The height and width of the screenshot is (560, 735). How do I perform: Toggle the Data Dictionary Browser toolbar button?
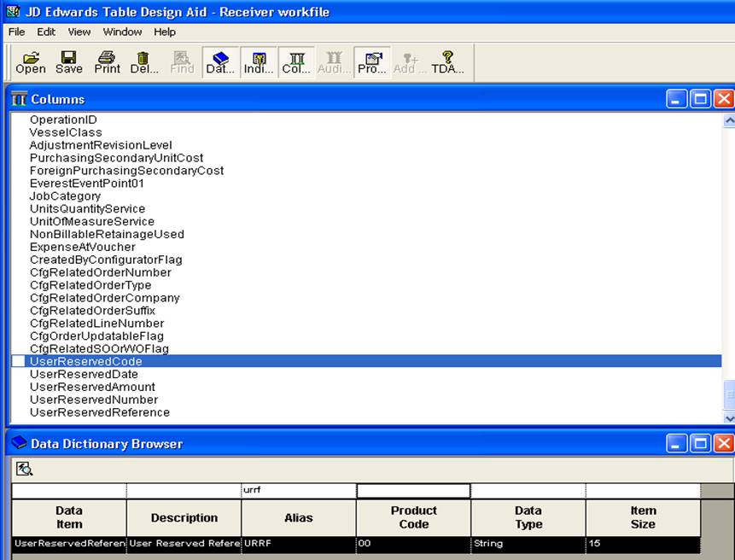[x=220, y=62]
